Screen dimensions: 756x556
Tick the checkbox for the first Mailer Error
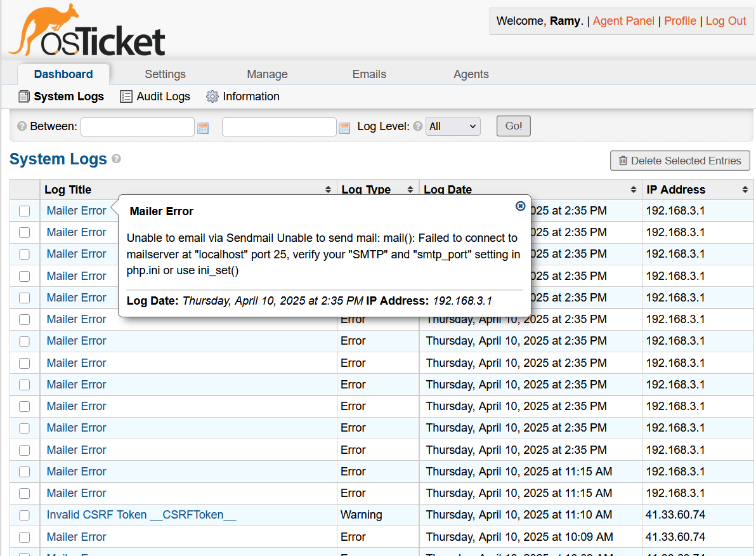pos(24,211)
